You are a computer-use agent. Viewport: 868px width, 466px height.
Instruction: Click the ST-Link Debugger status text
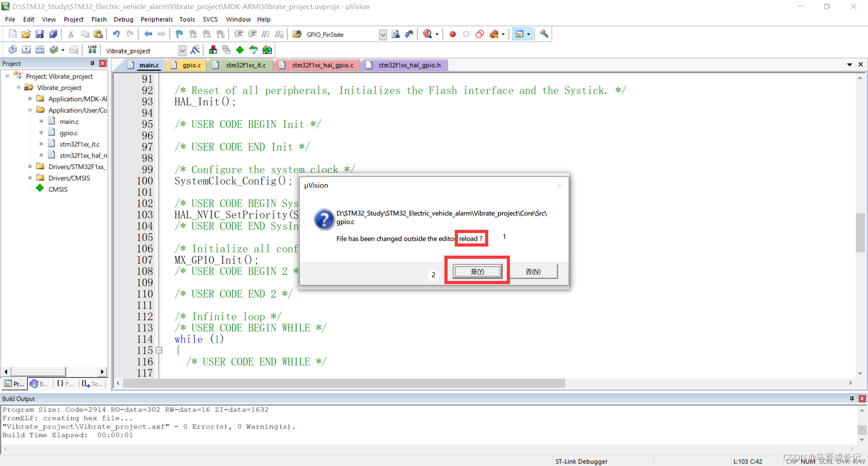(581, 461)
